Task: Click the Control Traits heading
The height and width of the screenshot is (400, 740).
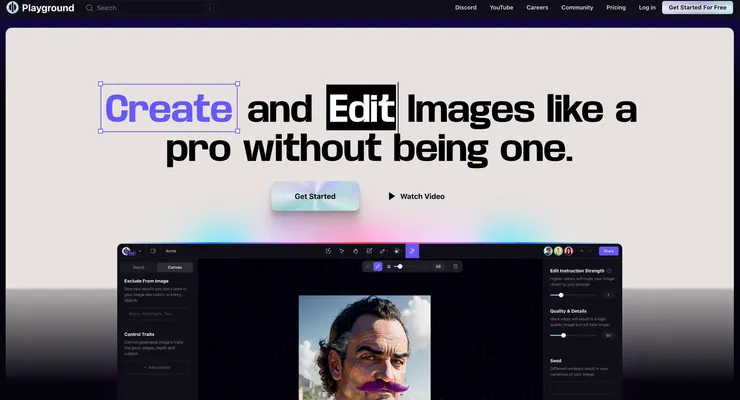Action: pyautogui.click(x=139, y=334)
